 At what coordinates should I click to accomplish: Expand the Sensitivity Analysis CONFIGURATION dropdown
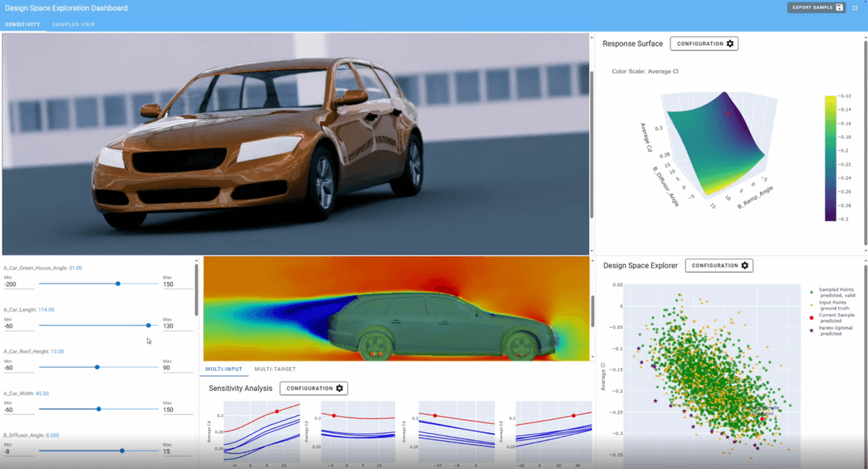tap(313, 388)
